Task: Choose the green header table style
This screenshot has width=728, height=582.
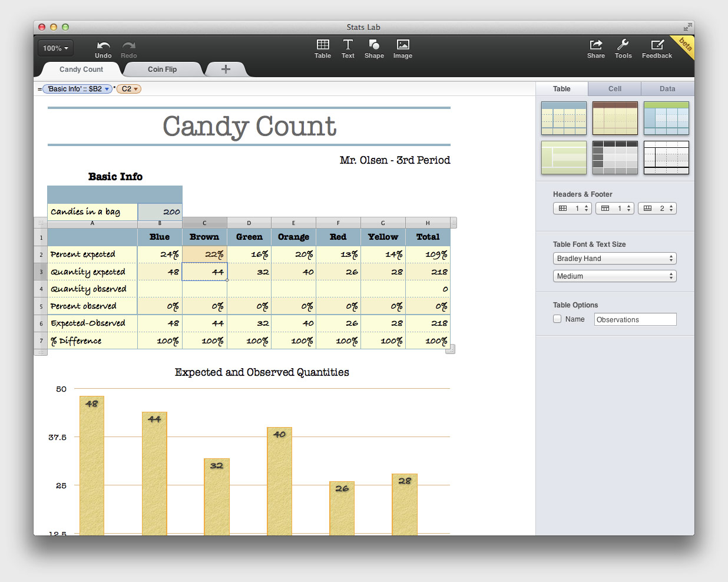Action: click(666, 118)
